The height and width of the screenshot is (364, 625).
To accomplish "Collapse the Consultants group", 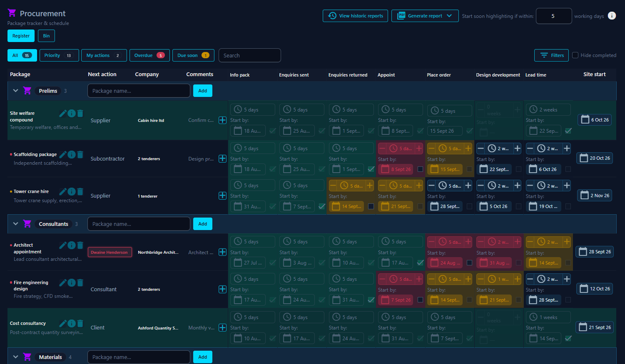I will pos(15,224).
